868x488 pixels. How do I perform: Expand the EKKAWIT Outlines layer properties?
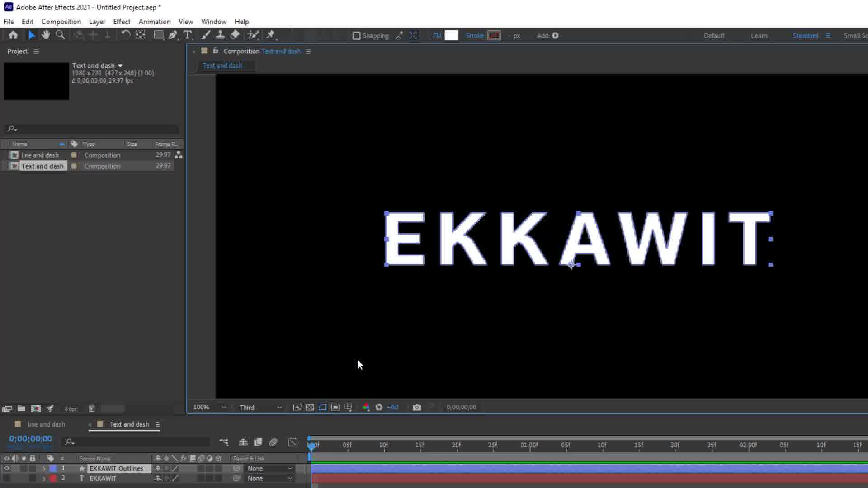pos(44,469)
